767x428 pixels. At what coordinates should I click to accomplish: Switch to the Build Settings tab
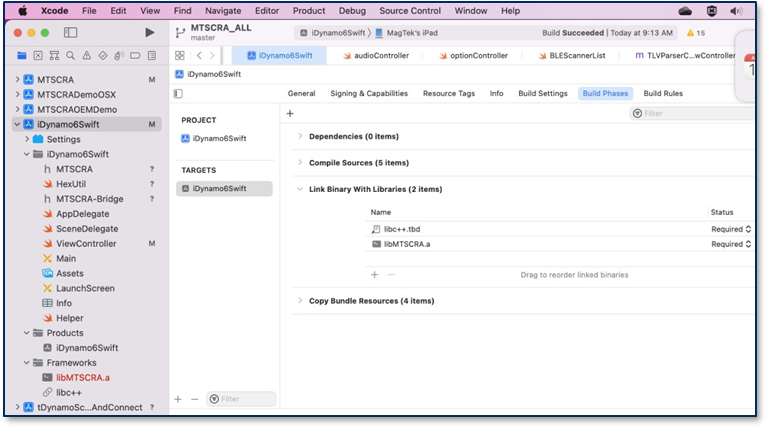543,93
